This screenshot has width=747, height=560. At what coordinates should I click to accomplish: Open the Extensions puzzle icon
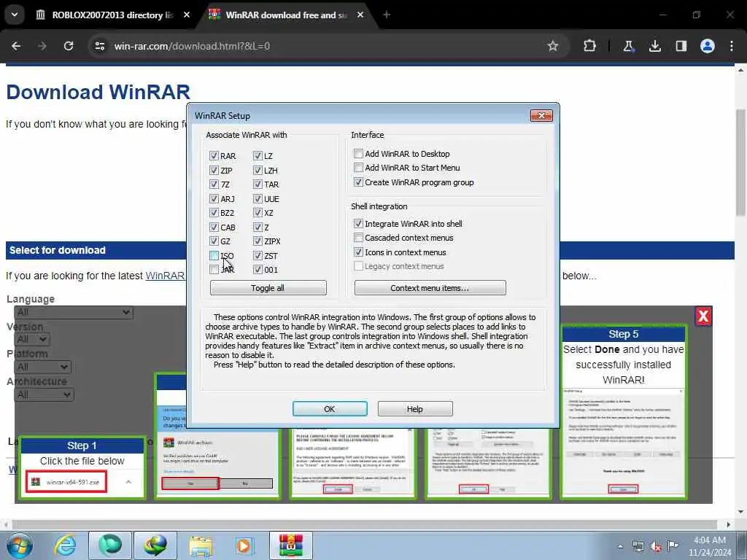589,46
